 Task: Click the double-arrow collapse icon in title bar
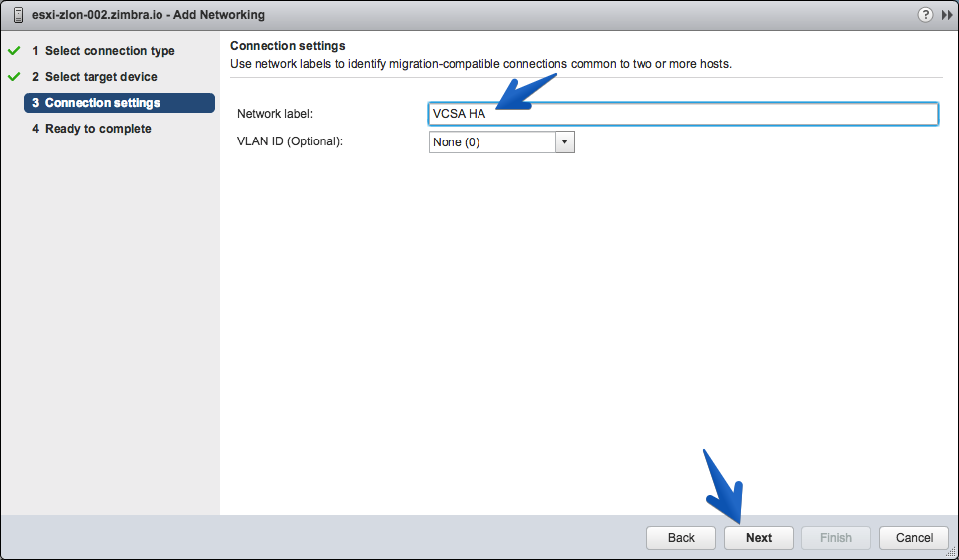[x=947, y=15]
